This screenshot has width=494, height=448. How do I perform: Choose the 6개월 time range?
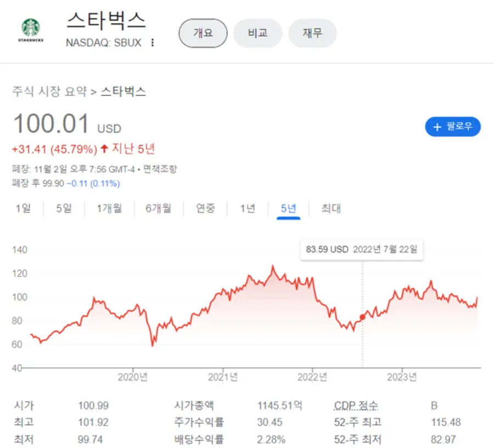(x=159, y=208)
